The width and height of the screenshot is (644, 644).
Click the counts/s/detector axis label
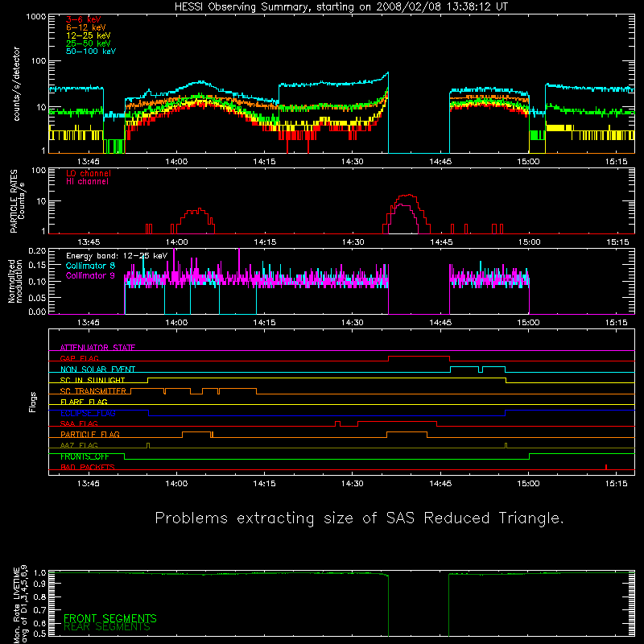pyautogui.click(x=17, y=84)
